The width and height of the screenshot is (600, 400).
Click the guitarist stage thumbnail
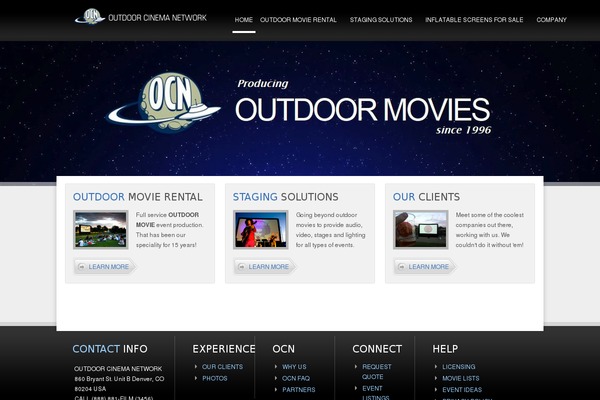(261, 230)
